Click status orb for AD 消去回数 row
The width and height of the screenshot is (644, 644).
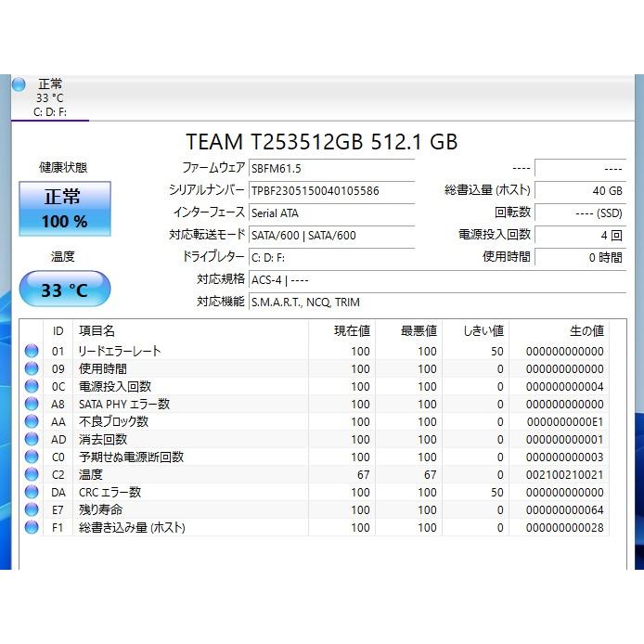32,440
